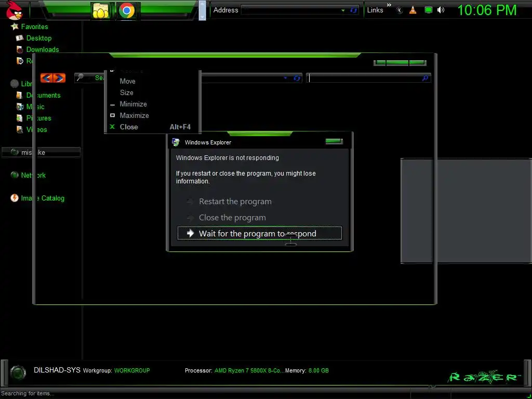Expand the Links toolbar chevron
This screenshot has width=532, height=399.
tap(389, 5)
